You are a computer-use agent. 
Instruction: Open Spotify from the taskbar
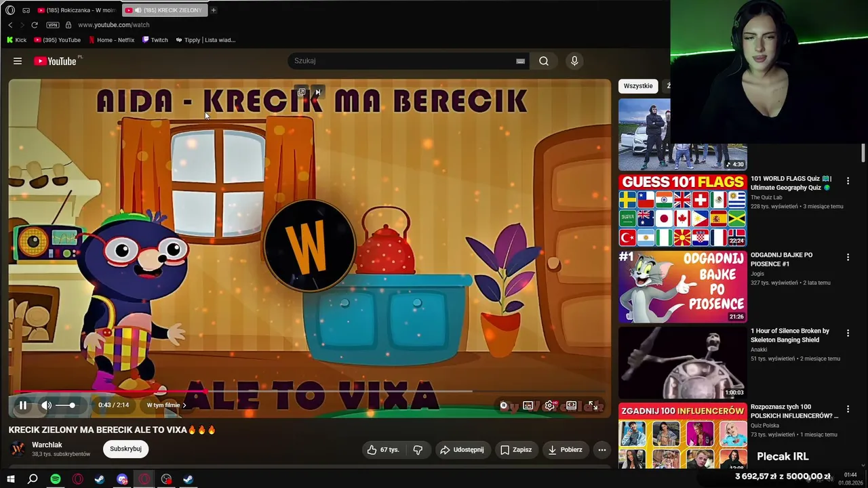(x=56, y=479)
